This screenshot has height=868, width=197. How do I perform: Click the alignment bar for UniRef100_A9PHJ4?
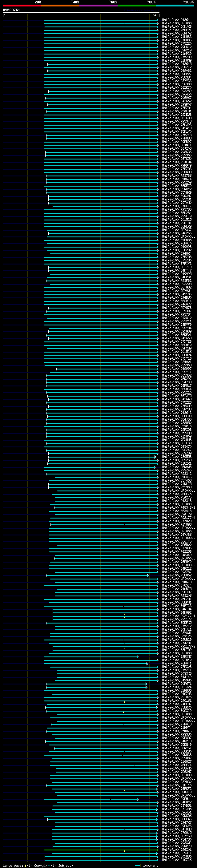(90, 799)
